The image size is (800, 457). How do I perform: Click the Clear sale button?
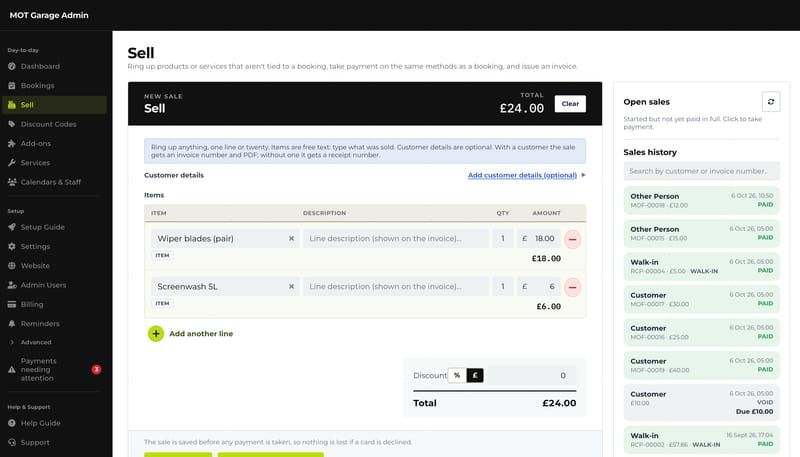570,104
